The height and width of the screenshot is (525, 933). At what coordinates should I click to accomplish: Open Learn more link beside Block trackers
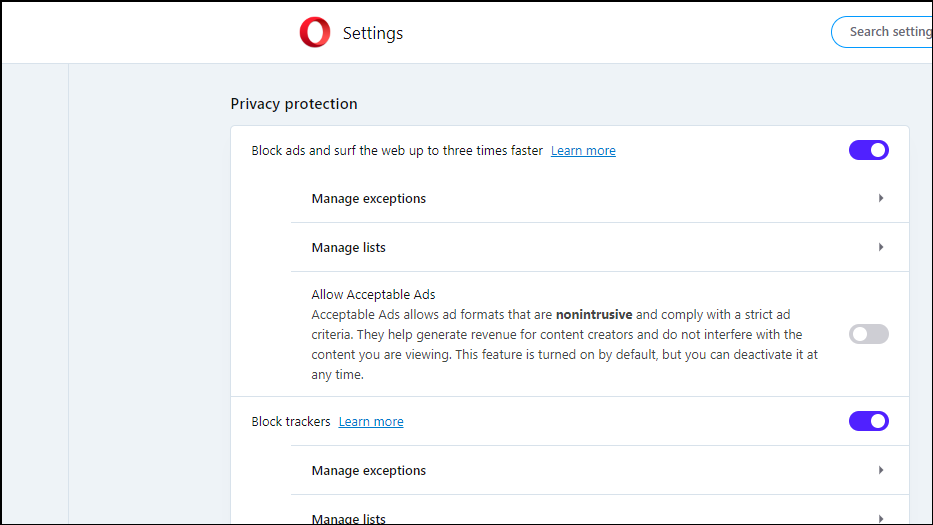[371, 422]
